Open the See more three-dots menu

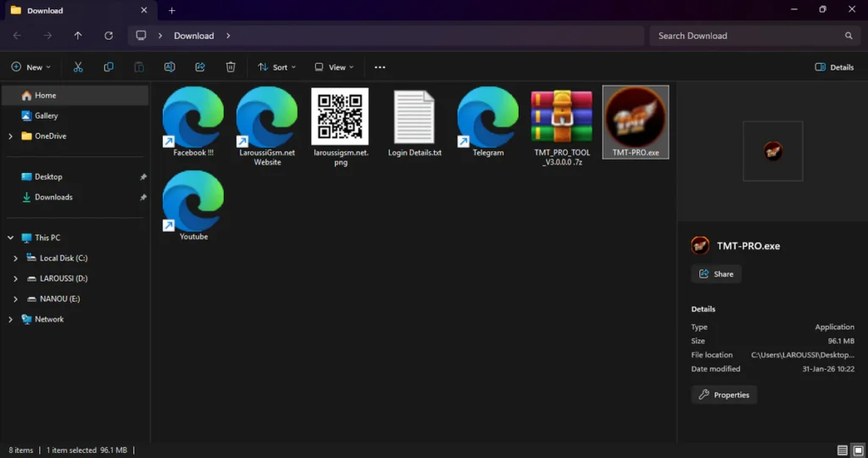click(x=380, y=67)
